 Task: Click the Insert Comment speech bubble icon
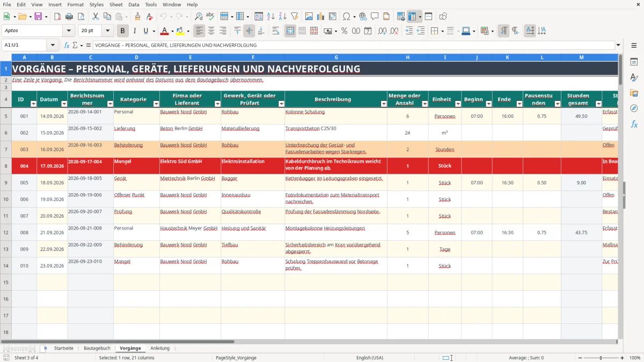point(375,17)
